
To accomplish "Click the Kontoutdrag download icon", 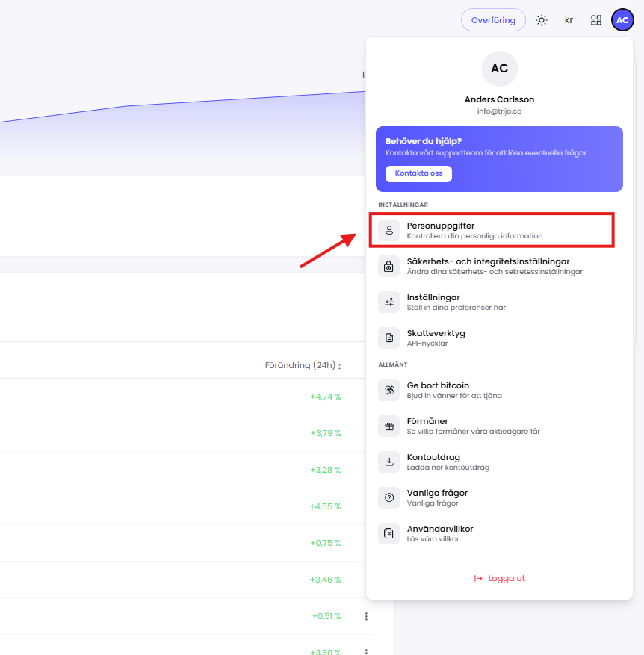I will [389, 462].
